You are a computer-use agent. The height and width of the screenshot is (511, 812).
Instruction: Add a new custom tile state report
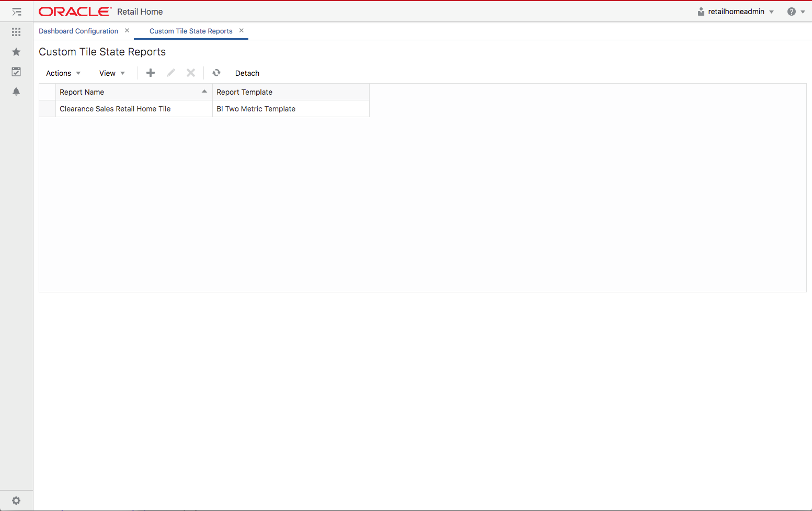point(150,73)
